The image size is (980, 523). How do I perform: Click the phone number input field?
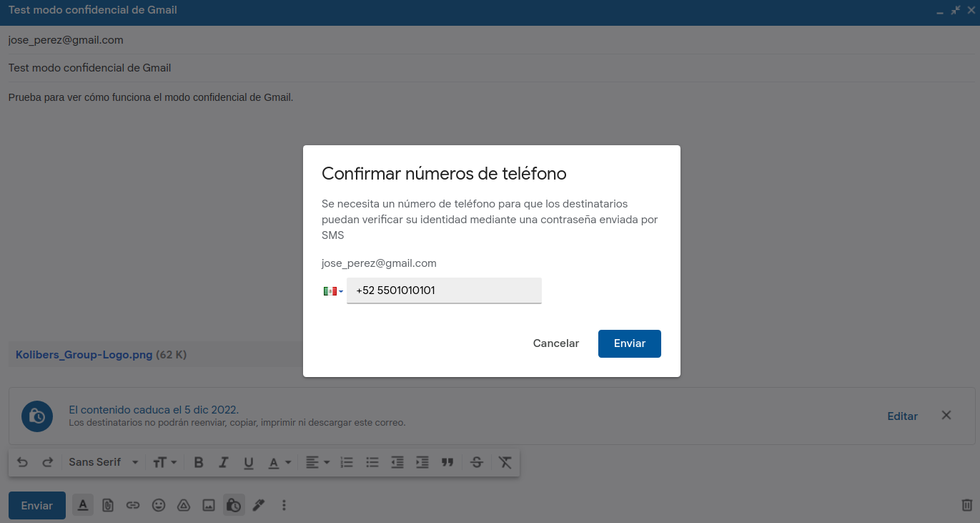pos(444,290)
